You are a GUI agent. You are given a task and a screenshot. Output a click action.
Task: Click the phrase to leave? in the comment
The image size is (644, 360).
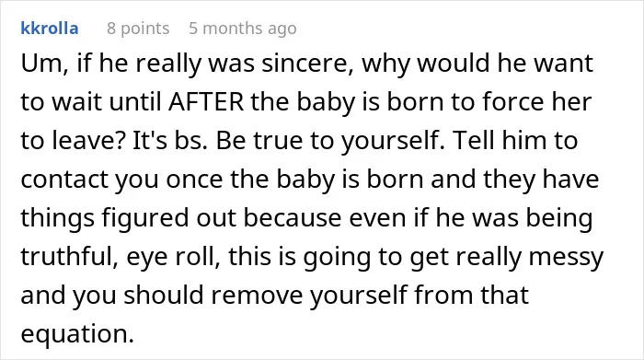click(73, 140)
